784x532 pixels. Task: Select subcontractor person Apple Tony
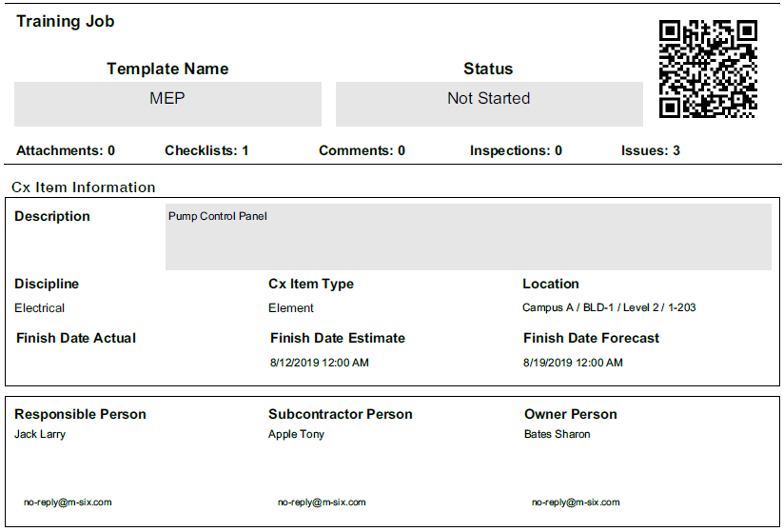tap(296, 434)
